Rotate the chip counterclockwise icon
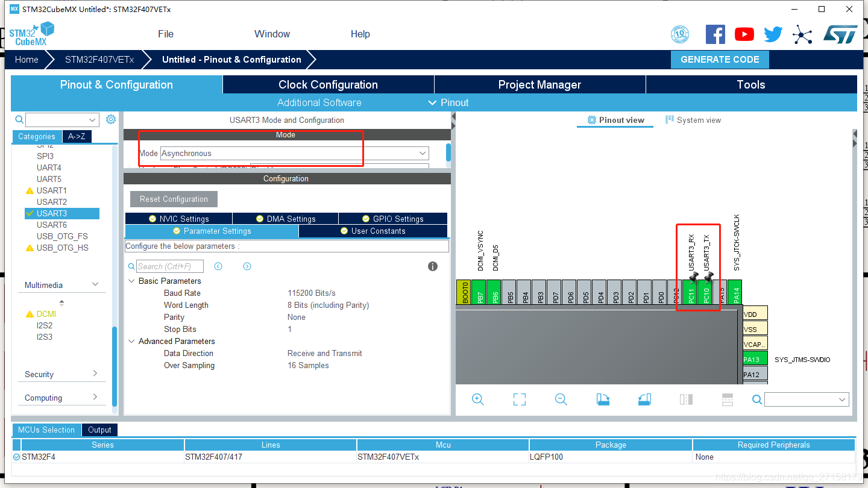The height and width of the screenshot is (488, 868). tap(644, 399)
